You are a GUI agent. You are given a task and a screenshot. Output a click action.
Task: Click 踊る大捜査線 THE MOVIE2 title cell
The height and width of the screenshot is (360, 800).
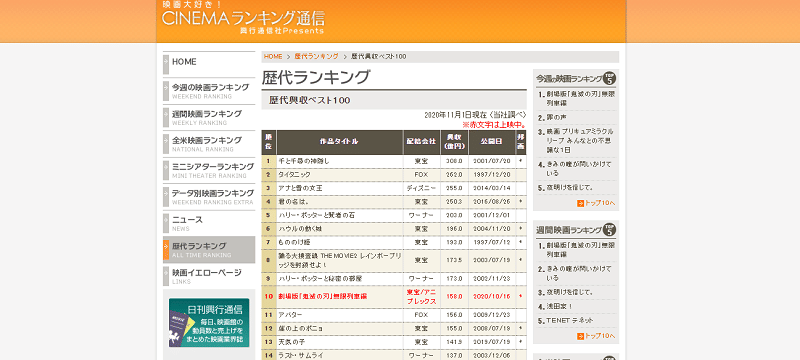(x=339, y=260)
